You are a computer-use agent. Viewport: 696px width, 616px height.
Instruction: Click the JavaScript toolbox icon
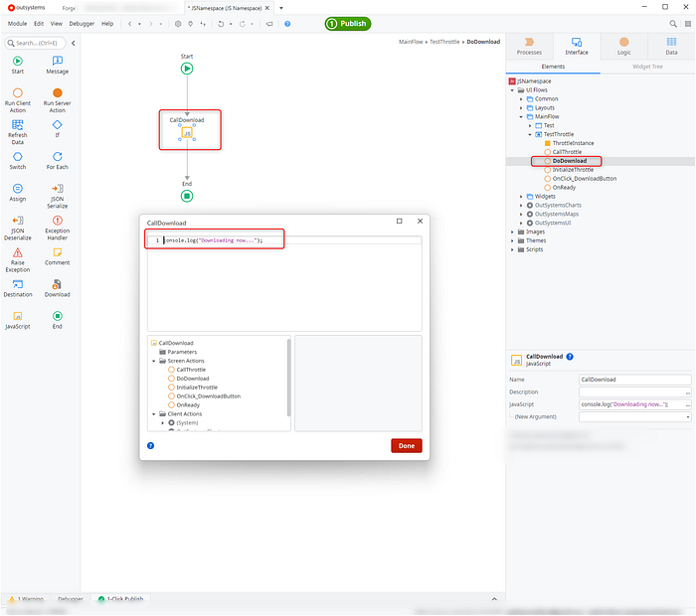click(x=18, y=316)
